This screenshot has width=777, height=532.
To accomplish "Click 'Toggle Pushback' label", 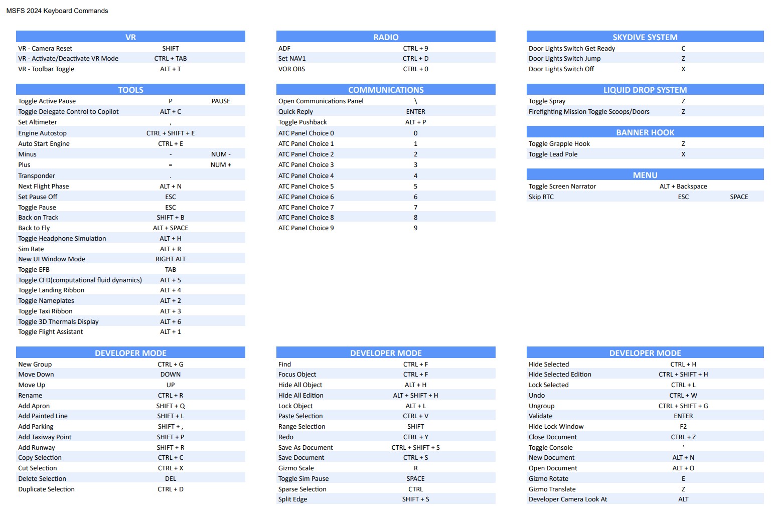I will (302, 122).
